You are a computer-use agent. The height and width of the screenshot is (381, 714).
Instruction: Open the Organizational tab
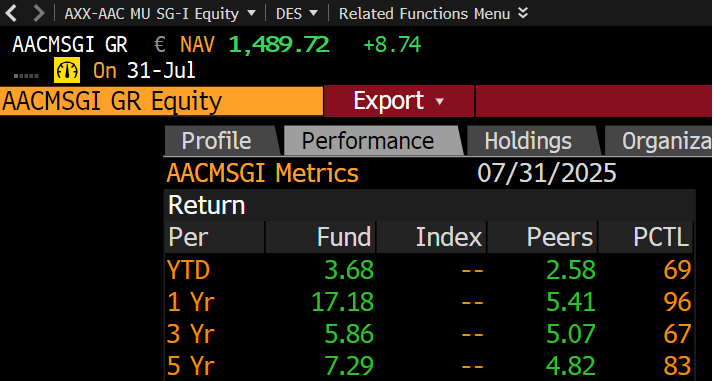[x=660, y=141]
